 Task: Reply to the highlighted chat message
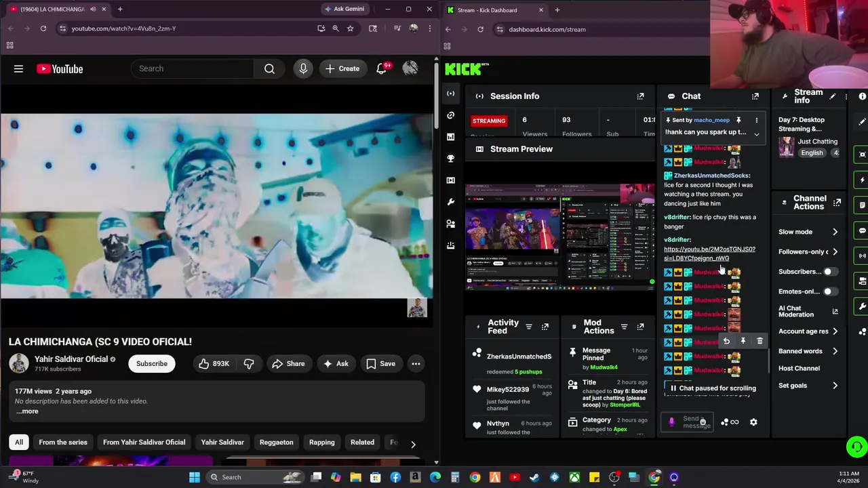coord(726,341)
